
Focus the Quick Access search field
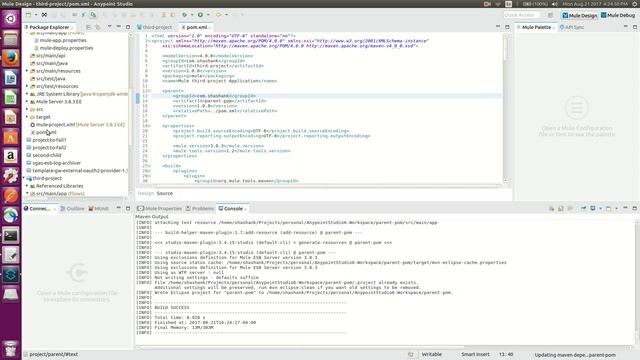click(x=522, y=15)
